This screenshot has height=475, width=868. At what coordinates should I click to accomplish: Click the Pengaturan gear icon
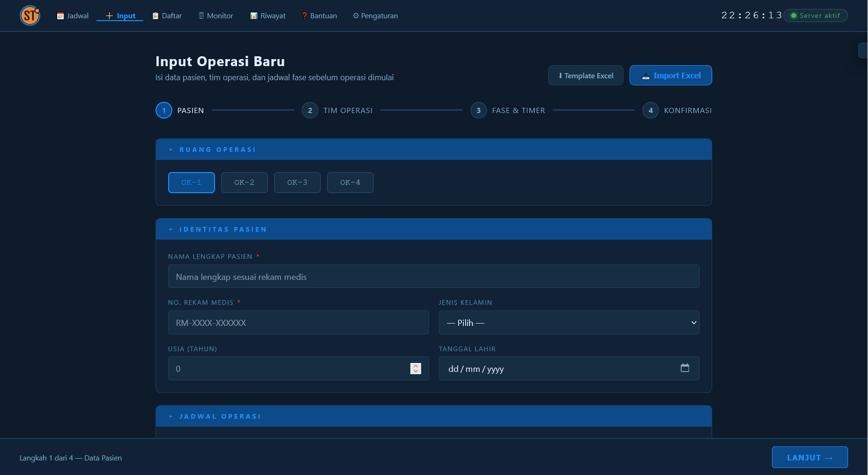(x=356, y=15)
